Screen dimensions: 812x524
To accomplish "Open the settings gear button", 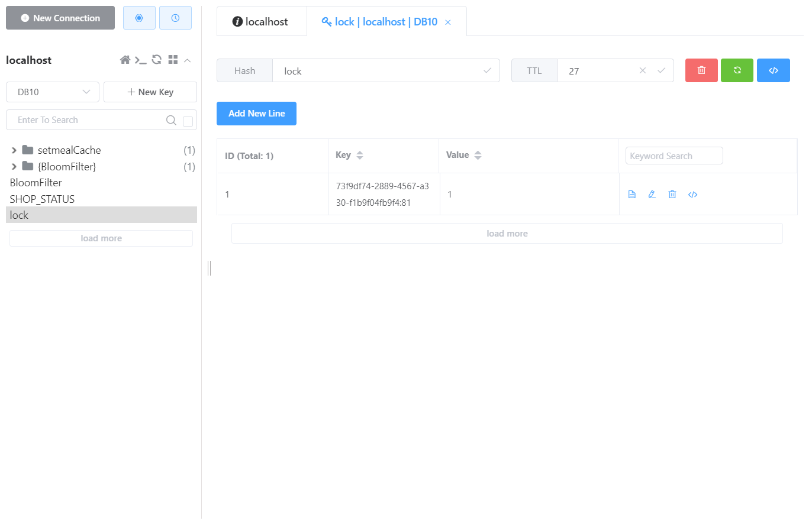I will 139,18.
